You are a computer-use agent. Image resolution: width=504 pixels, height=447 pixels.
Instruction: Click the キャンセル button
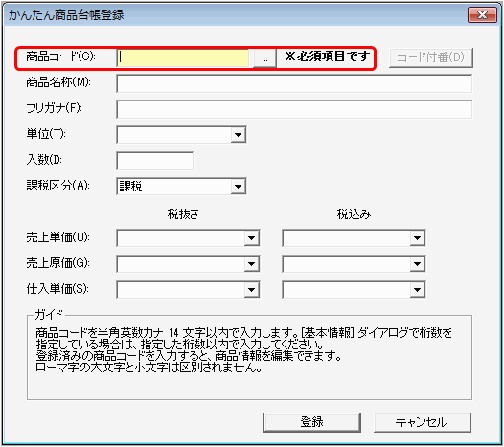423,422
